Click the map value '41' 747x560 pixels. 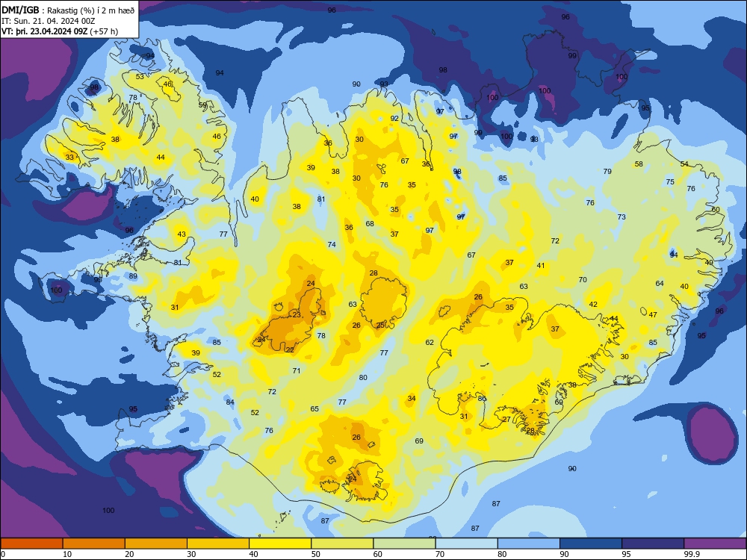coord(541,266)
